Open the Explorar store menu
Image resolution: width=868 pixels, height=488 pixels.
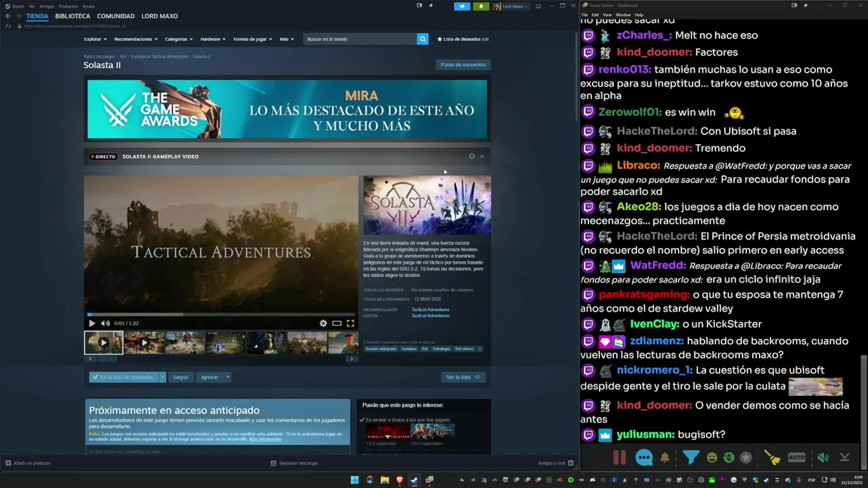[95, 39]
